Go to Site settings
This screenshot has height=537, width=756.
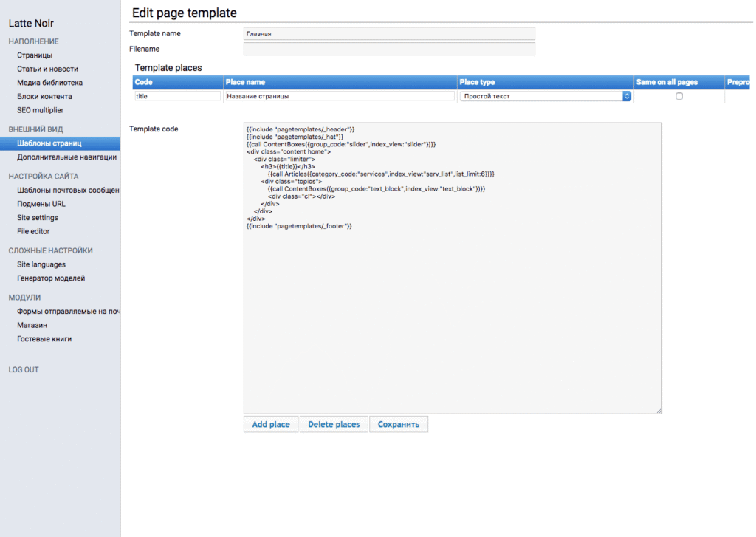click(38, 218)
